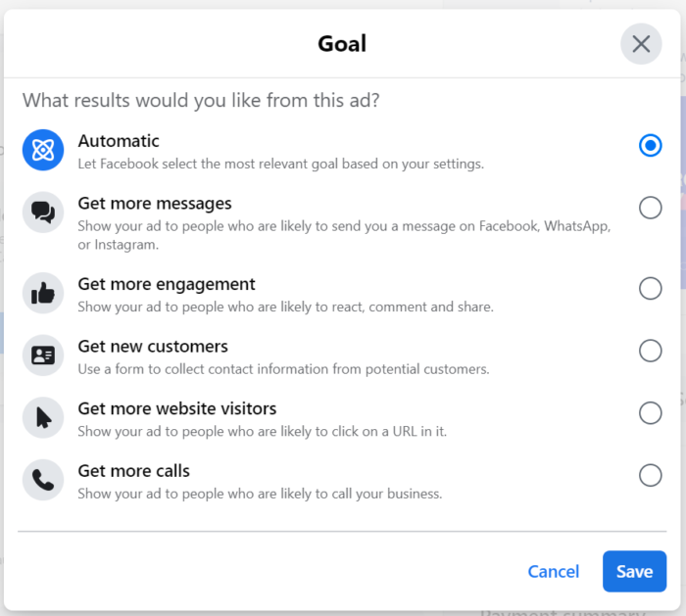Pick the Get new customers radio button
The image size is (686, 616).
click(x=650, y=351)
